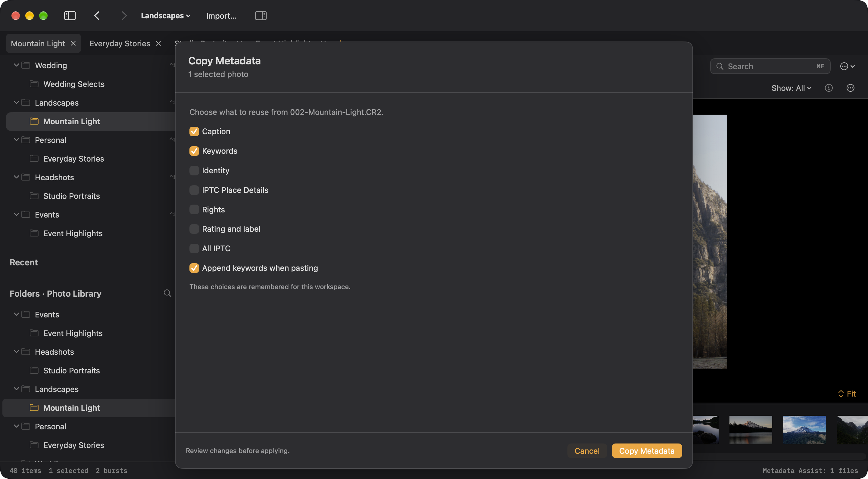The height and width of the screenshot is (479, 868).
Task: Enable the Identity checkbox
Action: [x=194, y=170]
